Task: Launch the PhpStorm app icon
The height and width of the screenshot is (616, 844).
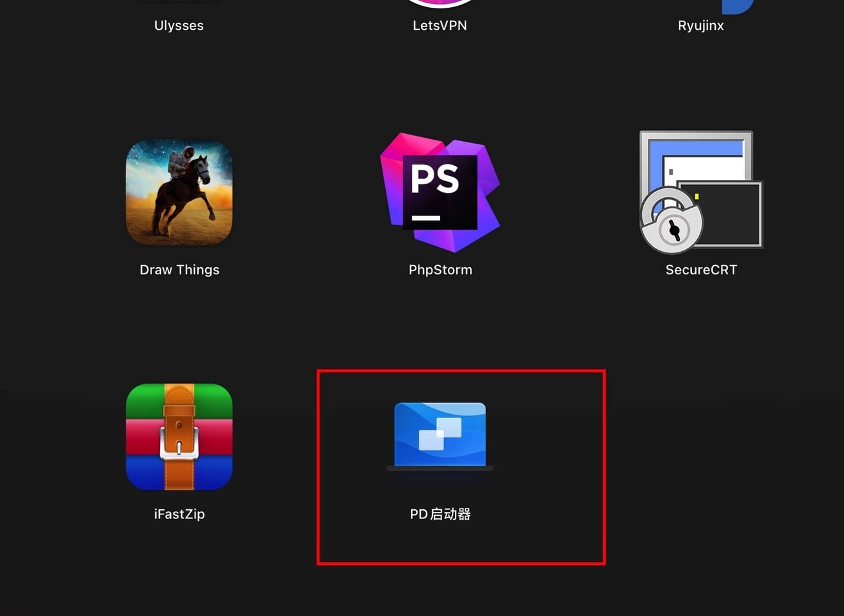Action: (x=440, y=192)
